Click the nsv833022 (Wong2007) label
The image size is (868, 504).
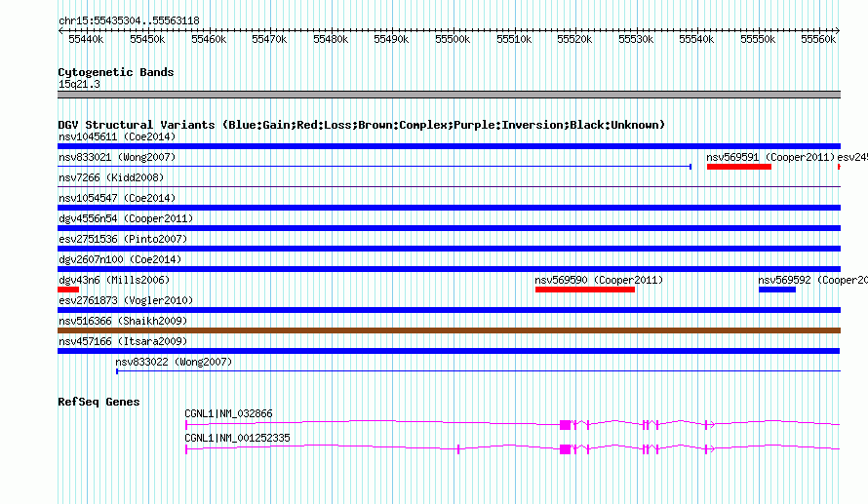pos(174,362)
